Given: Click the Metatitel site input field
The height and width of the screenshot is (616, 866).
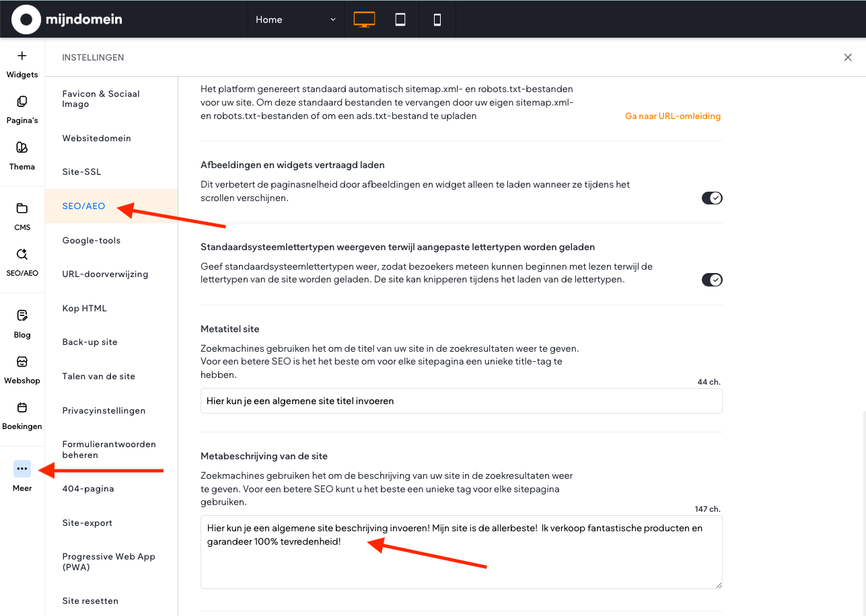Looking at the screenshot, I should (x=461, y=401).
